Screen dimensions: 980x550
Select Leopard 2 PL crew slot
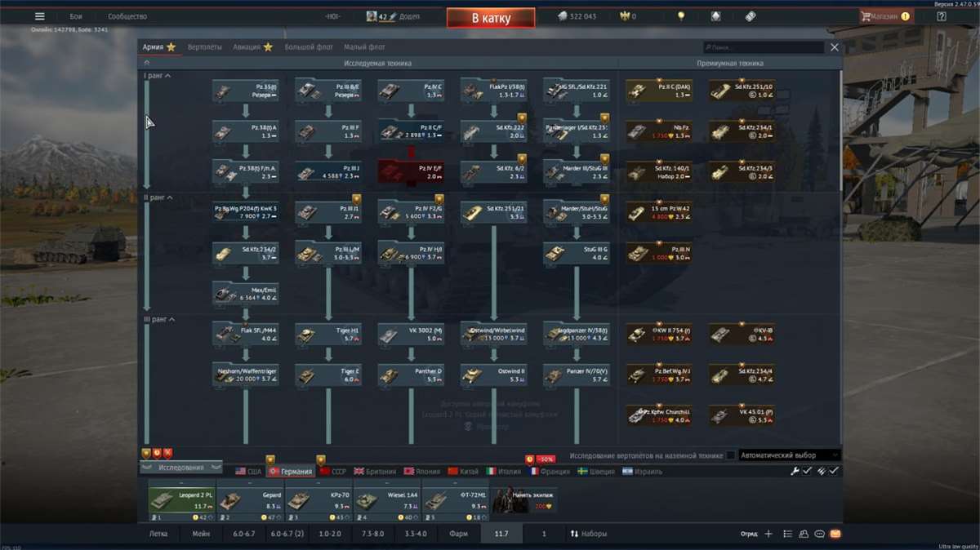coord(181,502)
